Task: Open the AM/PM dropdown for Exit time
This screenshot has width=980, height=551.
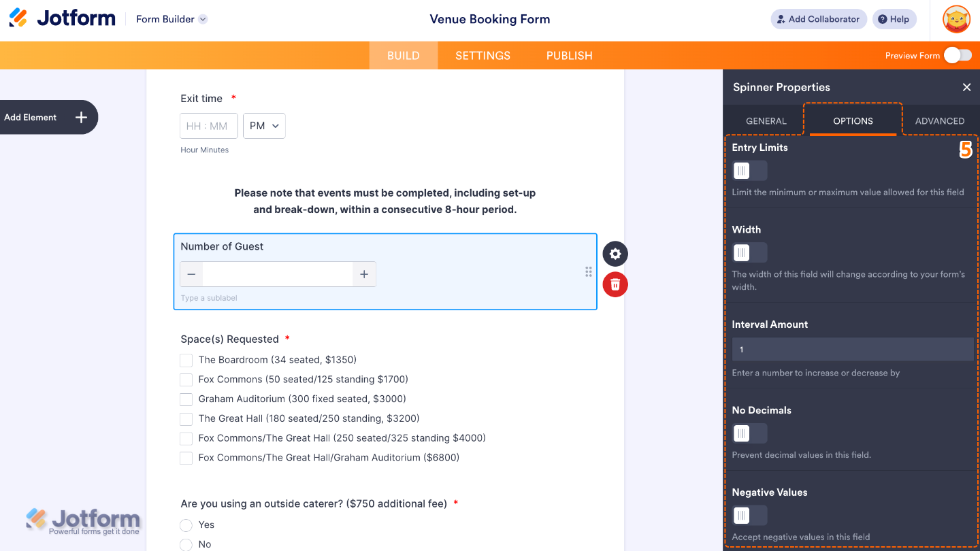Action: tap(264, 126)
